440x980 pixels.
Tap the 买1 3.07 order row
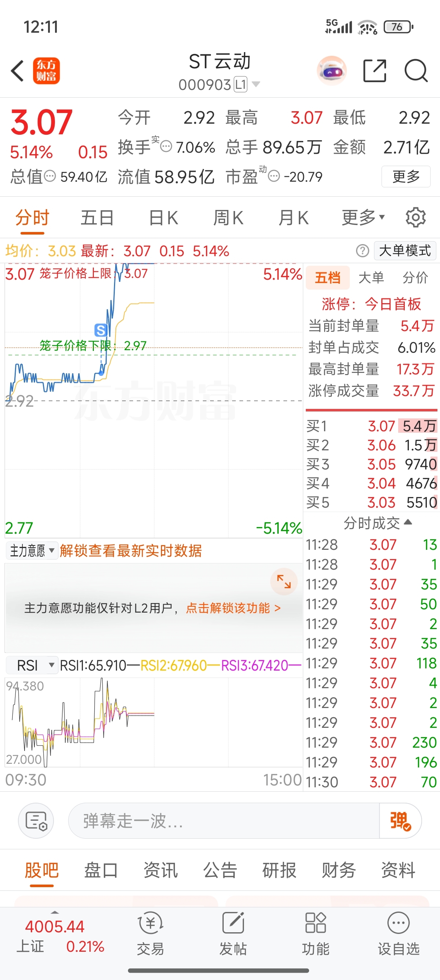pyautogui.click(x=371, y=426)
